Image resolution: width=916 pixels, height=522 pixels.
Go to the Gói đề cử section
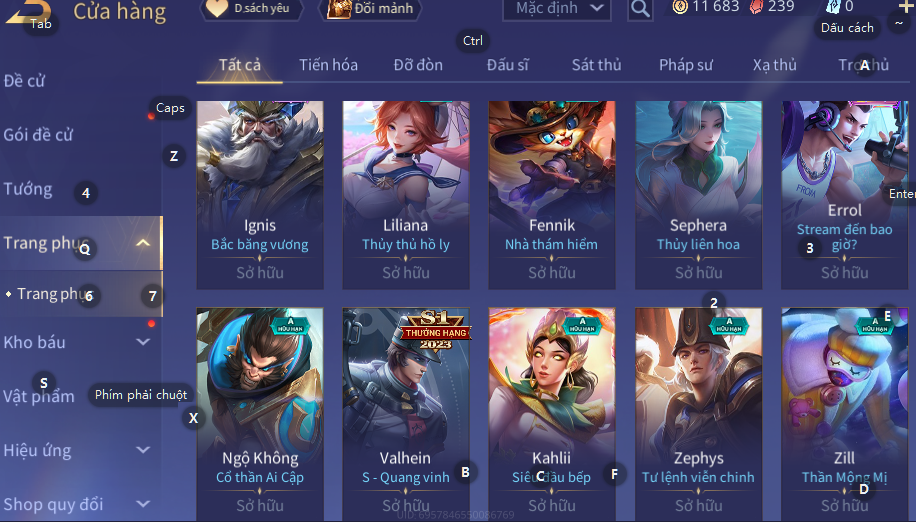click(x=39, y=135)
